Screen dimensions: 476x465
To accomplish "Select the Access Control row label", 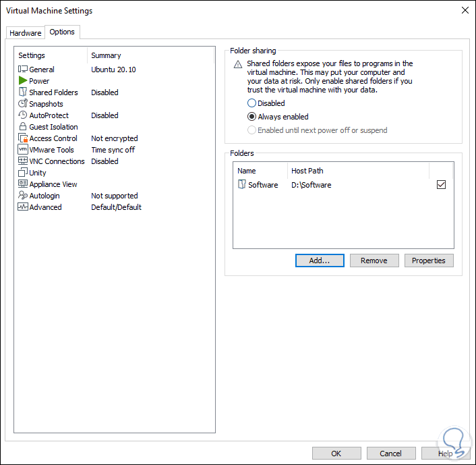I will click(x=53, y=138).
